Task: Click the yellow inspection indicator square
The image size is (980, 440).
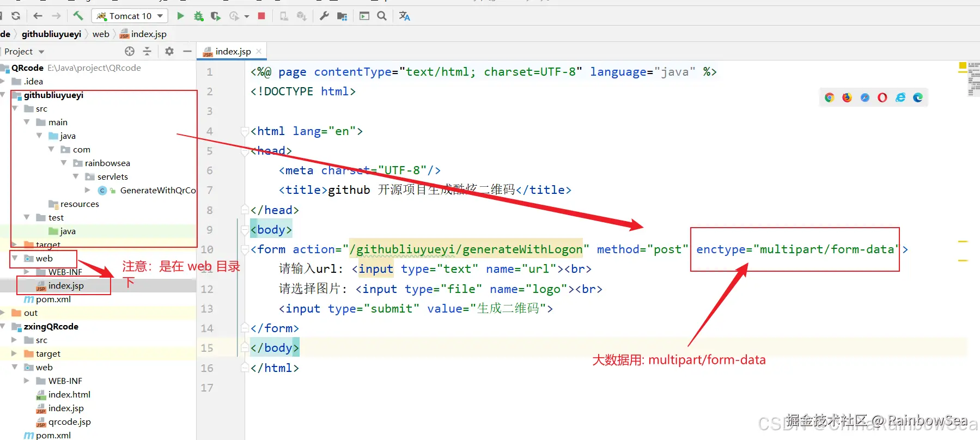Action: click(963, 66)
